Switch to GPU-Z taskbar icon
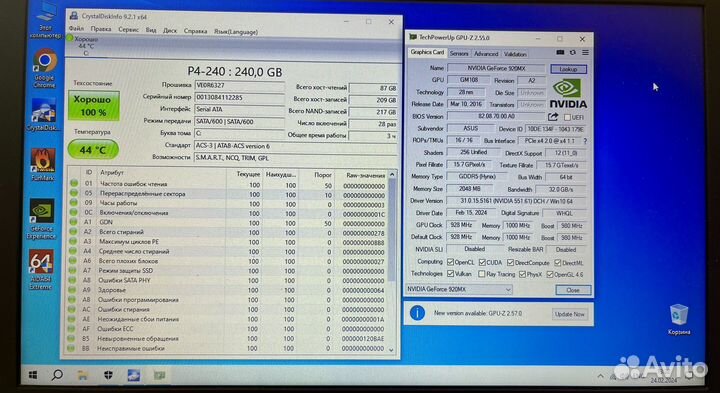Screen dimensions: 720x393 (x=159, y=375)
